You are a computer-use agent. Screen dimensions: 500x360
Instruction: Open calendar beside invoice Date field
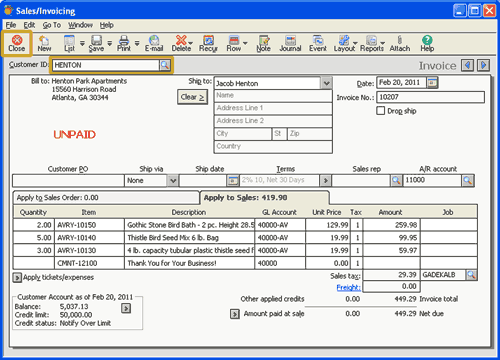point(432,82)
